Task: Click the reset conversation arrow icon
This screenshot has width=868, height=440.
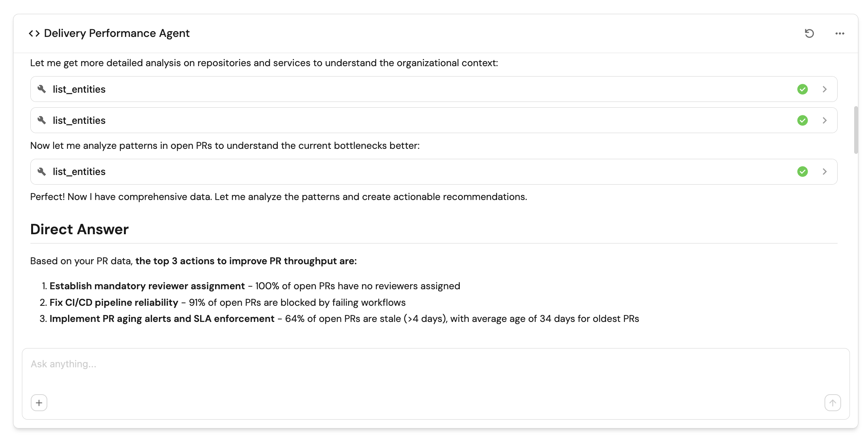Action: point(809,33)
